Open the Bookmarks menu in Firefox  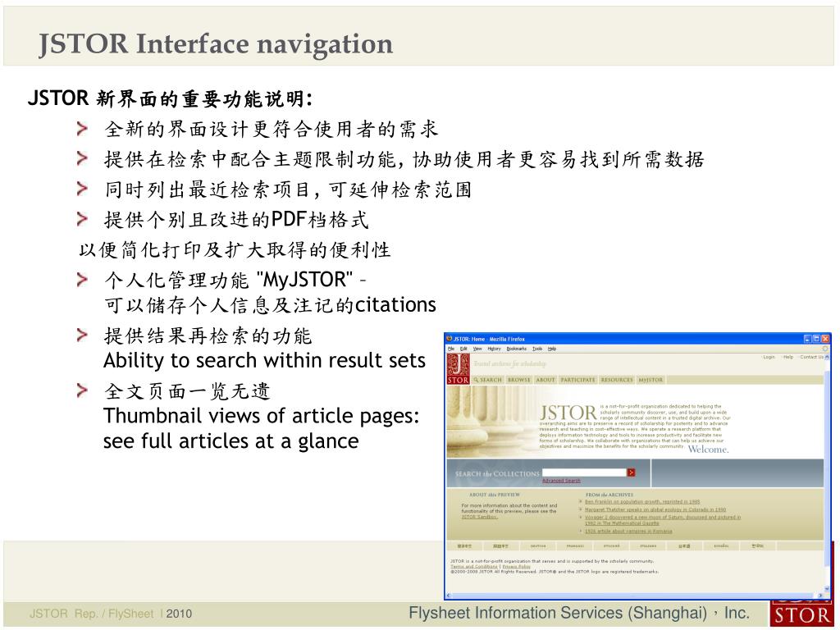click(517, 349)
